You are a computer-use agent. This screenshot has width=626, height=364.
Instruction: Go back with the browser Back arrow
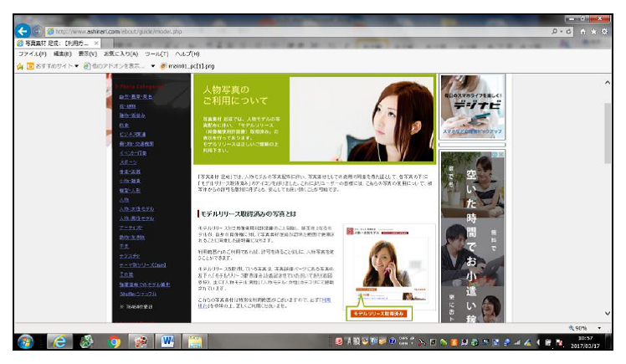(x=23, y=31)
